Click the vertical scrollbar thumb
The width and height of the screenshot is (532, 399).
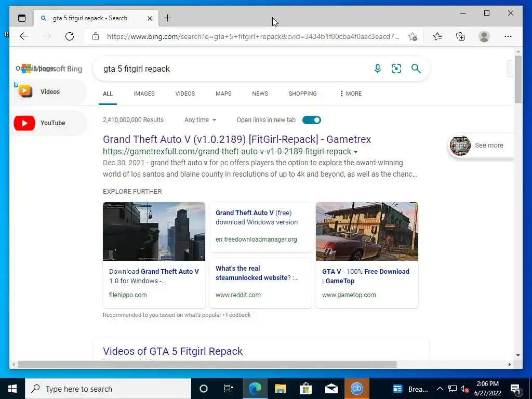(518, 79)
